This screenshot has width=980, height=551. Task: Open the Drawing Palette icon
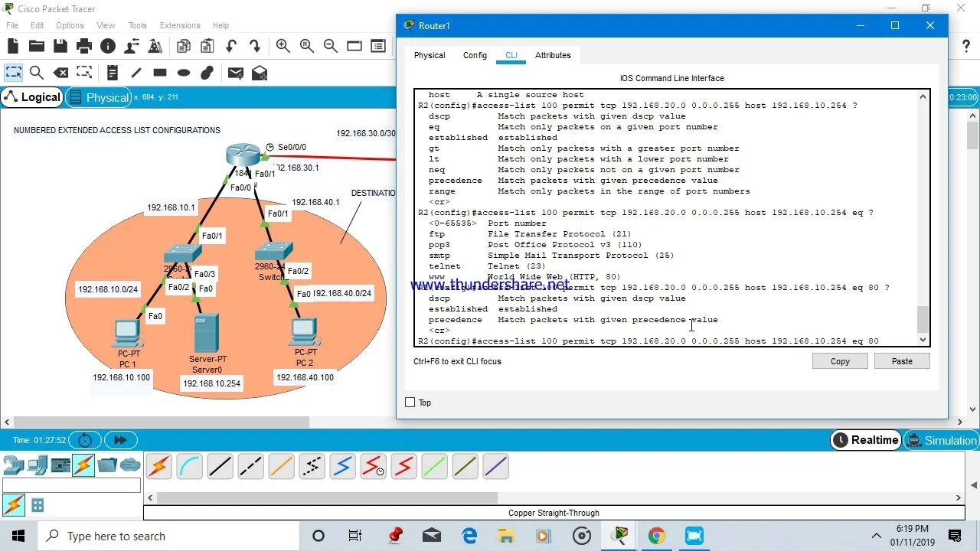coord(354,46)
